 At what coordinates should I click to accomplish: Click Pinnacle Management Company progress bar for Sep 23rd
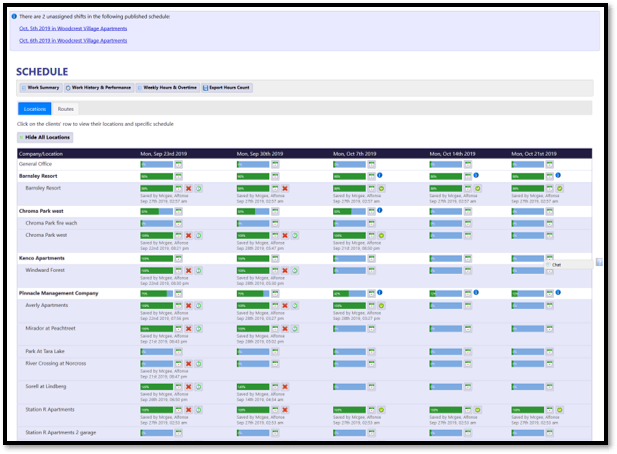157,293
